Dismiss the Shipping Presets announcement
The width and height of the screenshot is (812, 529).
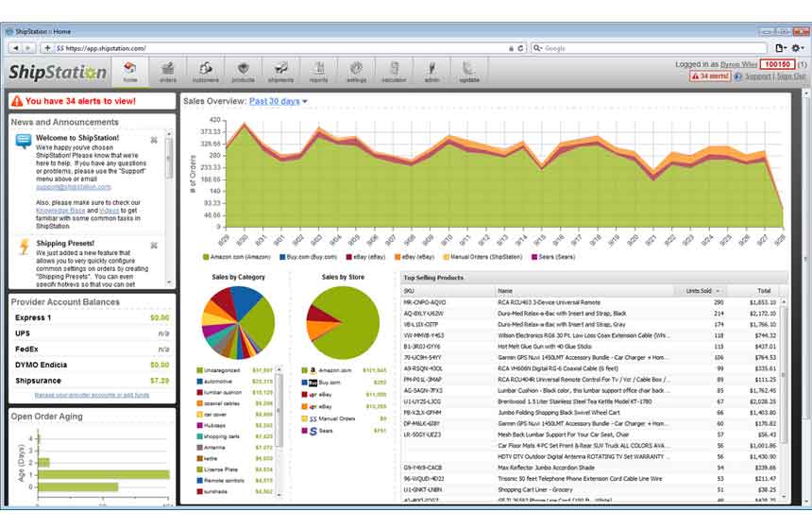click(x=154, y=245)
